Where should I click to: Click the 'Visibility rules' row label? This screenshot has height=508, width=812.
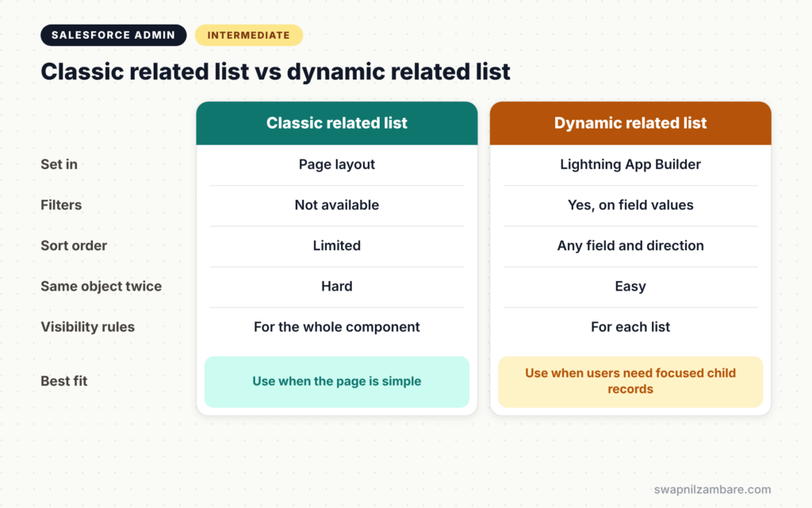tap(87, 327)
